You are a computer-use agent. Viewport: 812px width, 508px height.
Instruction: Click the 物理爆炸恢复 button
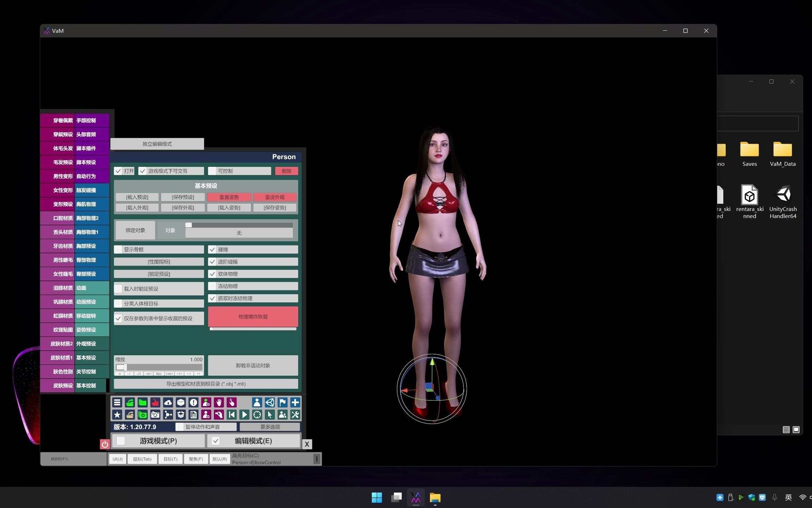coord(253,317)
